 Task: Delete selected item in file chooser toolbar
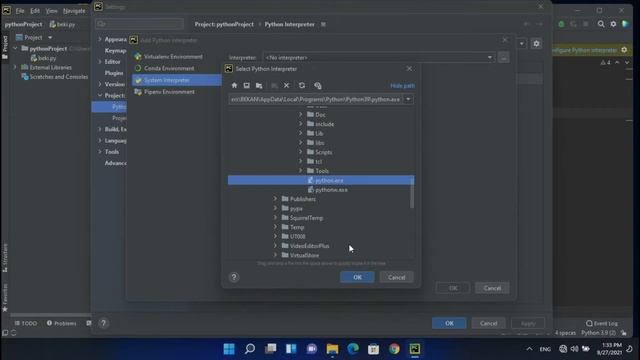point(287,86)
